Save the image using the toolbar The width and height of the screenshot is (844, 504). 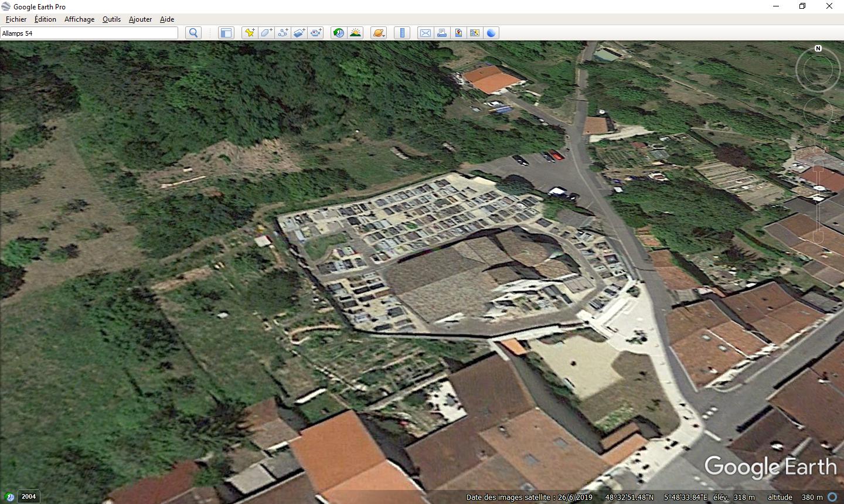point(458,33)
